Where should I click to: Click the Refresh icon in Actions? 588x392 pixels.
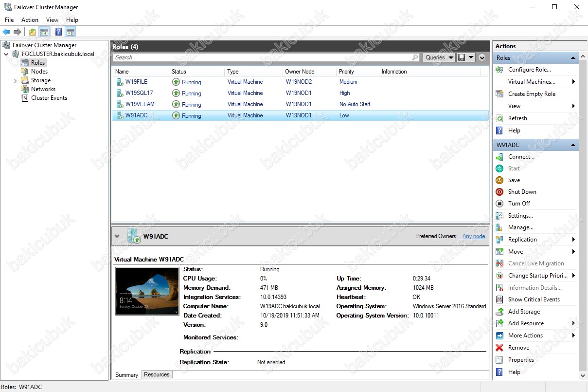click(499, 118)
